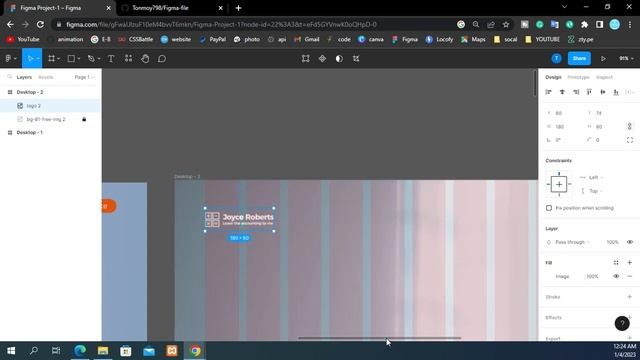The image size is (640, 360).
Task: Select the logo 2 layer
Action: tap(33, 106)
